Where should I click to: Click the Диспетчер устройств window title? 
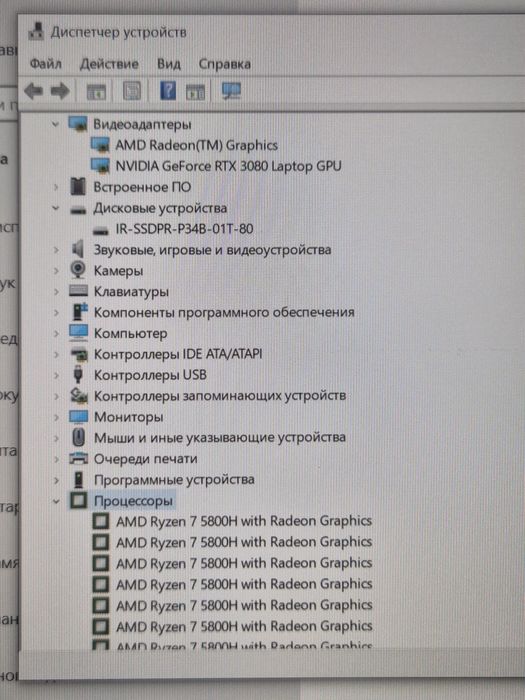pos(118,32)
